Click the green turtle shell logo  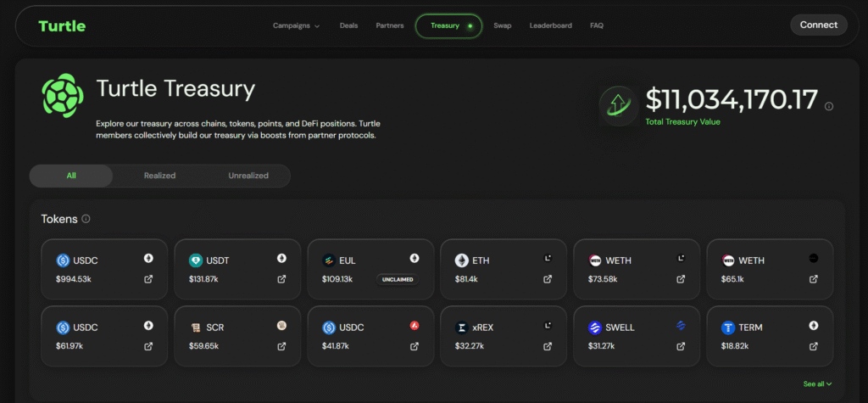click(63, 95)
